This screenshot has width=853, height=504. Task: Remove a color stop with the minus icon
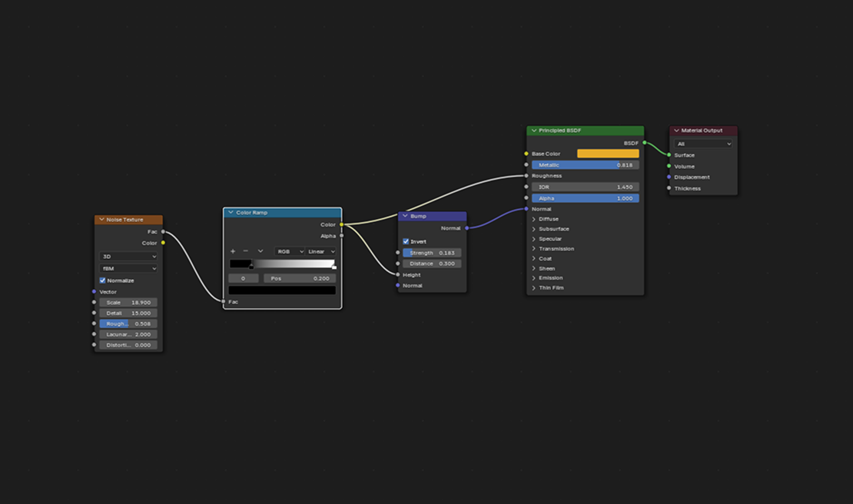point(246,251)
